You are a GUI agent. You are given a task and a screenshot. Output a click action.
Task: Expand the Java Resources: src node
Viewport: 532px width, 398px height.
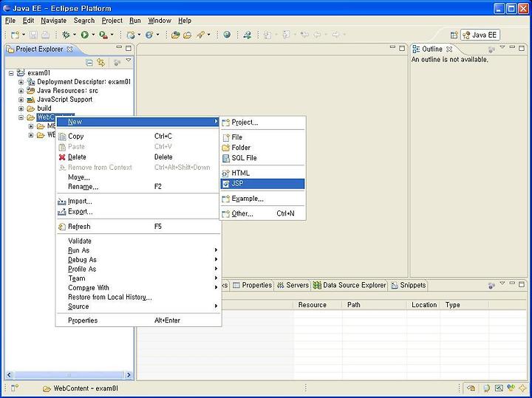(x=21, y=91)
